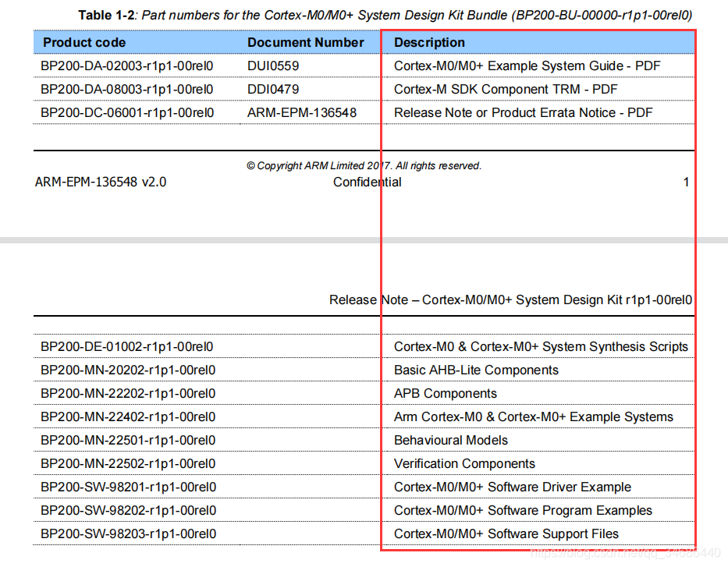Click Cortex-M0/M0+ Software Program Examples
728x567 pixels.
pyautogui.click(x=523, y=510)
